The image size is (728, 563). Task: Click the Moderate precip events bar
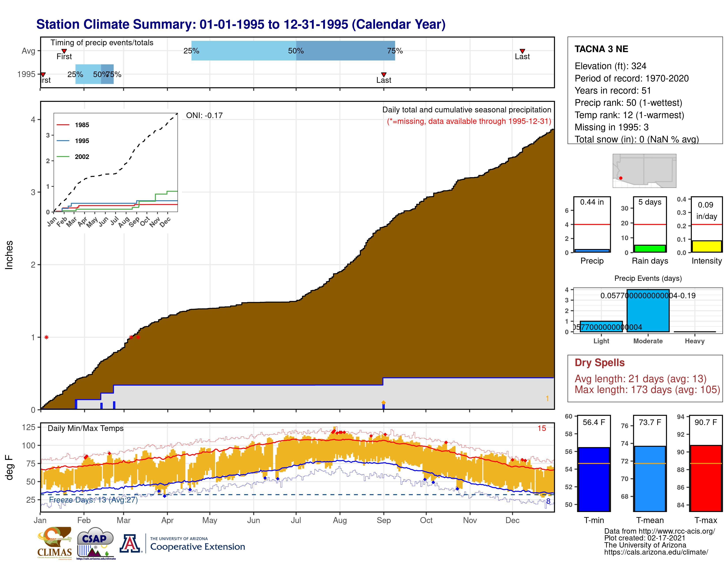click(648, 310)
